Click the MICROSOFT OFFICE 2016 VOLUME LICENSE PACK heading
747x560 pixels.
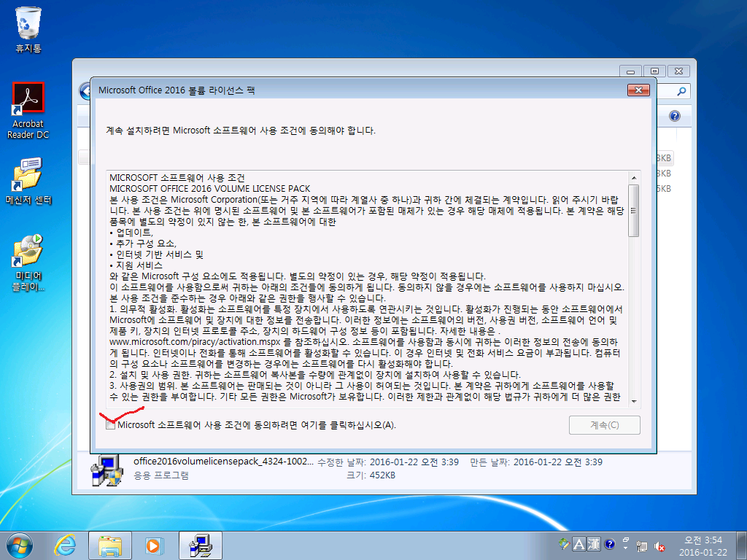[x=209, y=189]
